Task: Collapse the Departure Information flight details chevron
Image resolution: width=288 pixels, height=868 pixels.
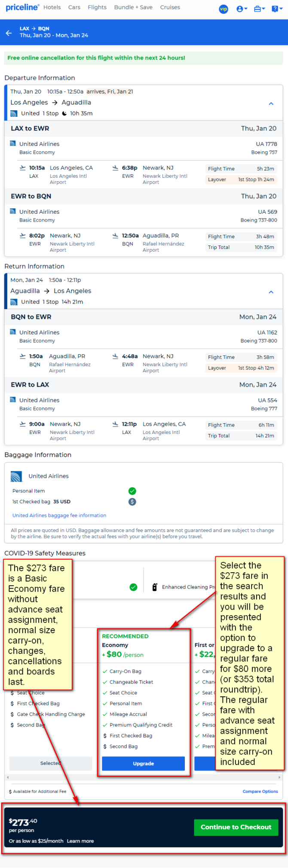Action: click(271, 103)
